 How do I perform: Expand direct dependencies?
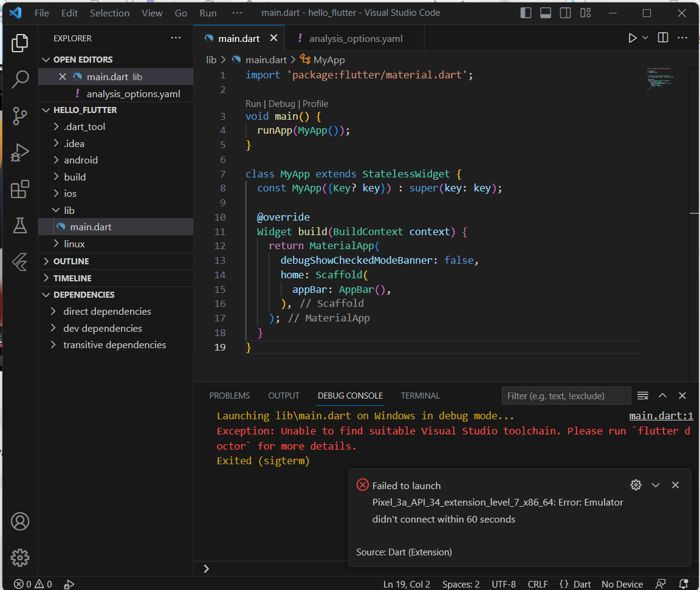coord(115,312)
